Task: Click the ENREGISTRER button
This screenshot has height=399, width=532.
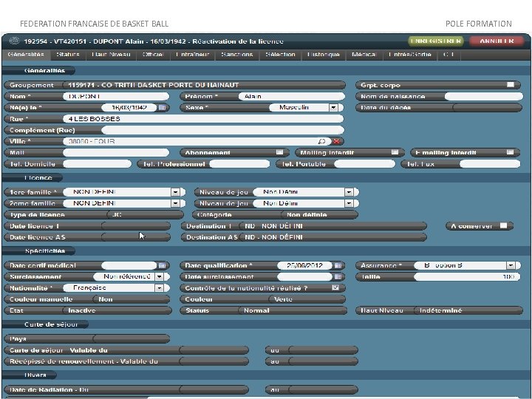Action: click(x=436, y=41)
